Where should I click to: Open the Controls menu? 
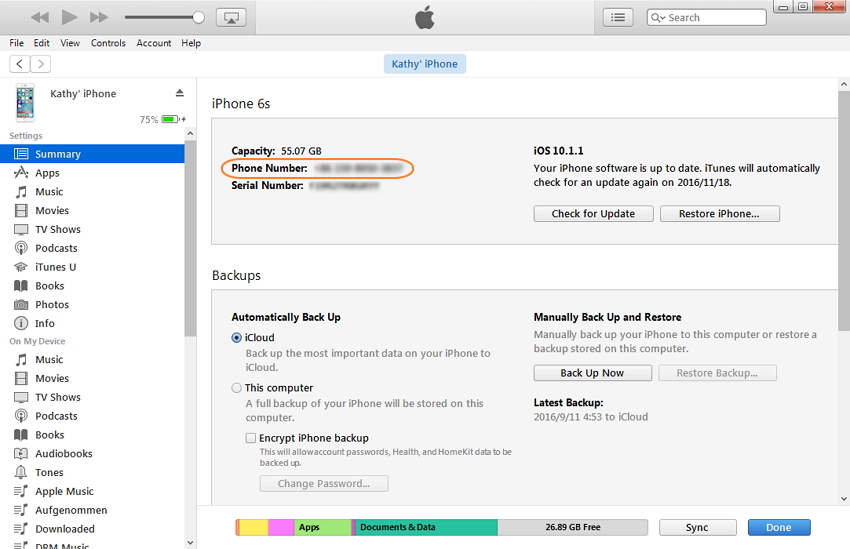point(108,43)
